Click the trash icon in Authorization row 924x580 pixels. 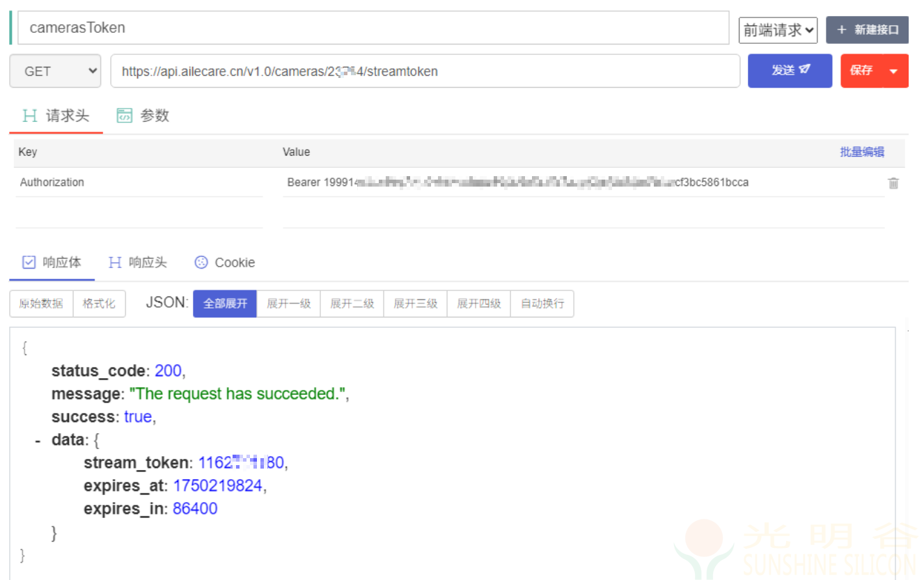pyautogui.click(x=893, y=183)
